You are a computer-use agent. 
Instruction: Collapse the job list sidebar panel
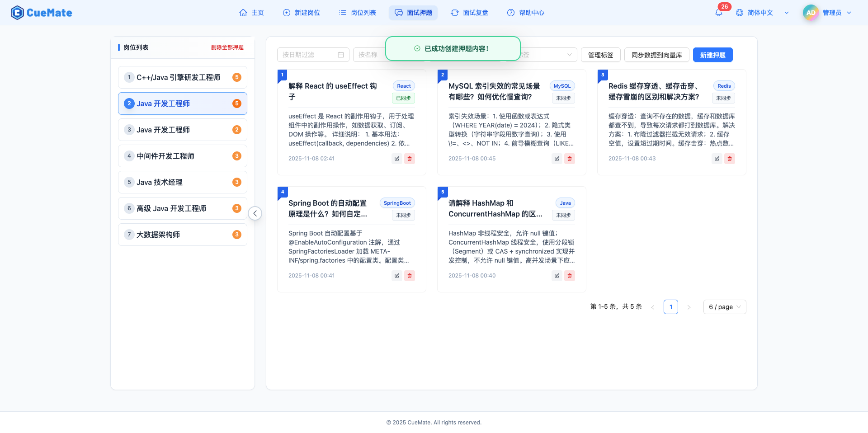[255, 213]
